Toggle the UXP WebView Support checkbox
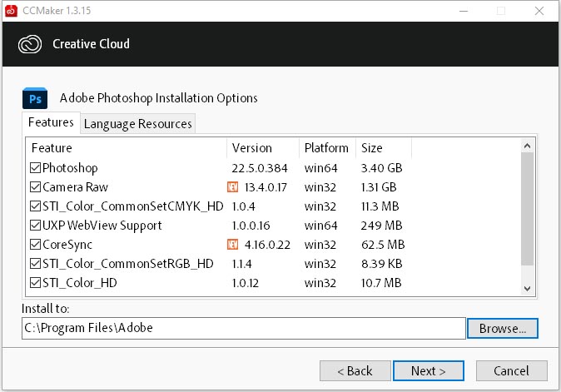The height and width of the screenshot is (392, 561). [35, 225]
